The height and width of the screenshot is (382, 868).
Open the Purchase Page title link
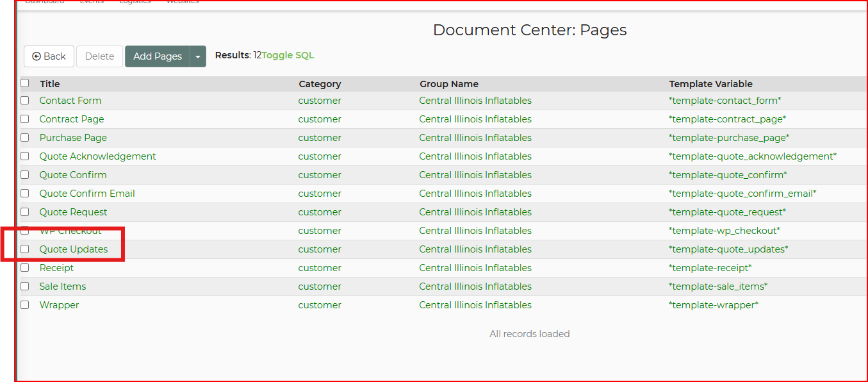point(73,138)
